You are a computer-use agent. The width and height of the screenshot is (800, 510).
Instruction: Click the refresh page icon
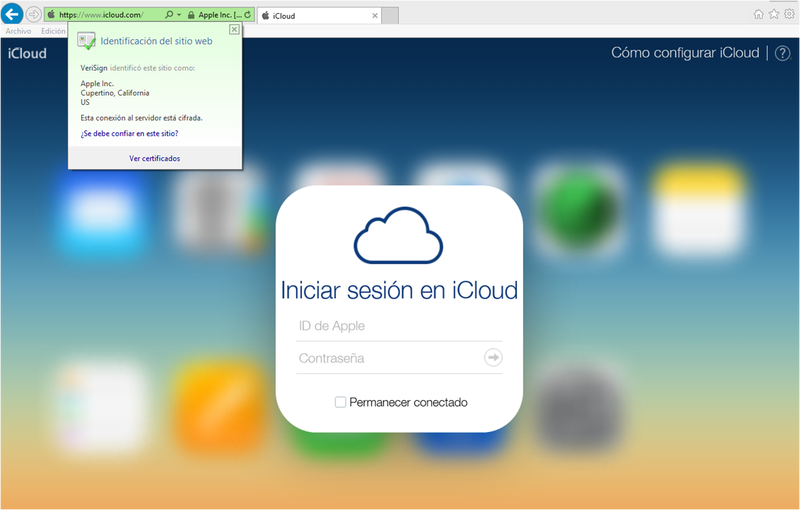coord(248,15)
